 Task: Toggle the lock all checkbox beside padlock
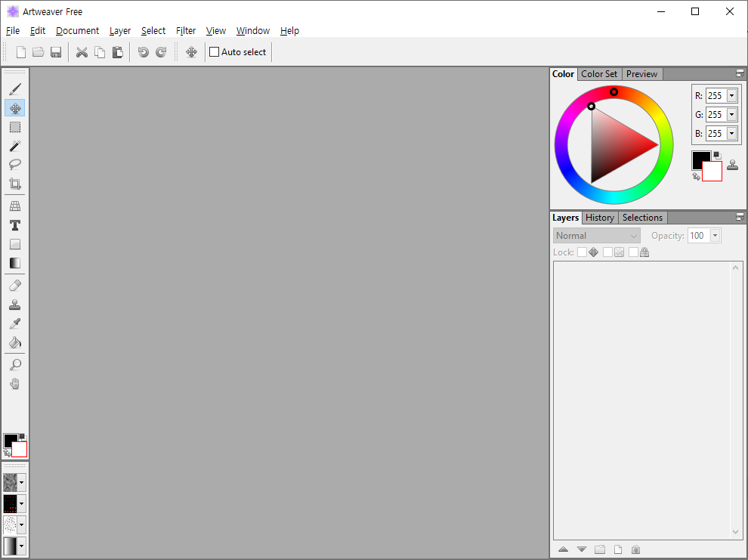click(x=633, y=252)
